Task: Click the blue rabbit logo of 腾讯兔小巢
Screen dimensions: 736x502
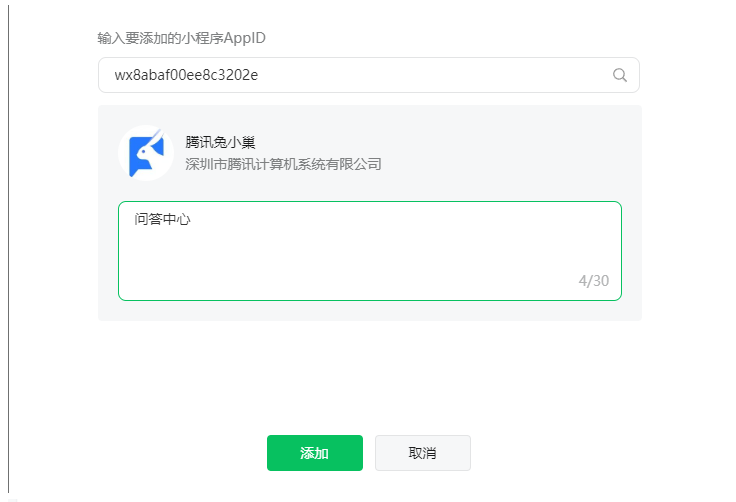Action: tap(147, 153)
